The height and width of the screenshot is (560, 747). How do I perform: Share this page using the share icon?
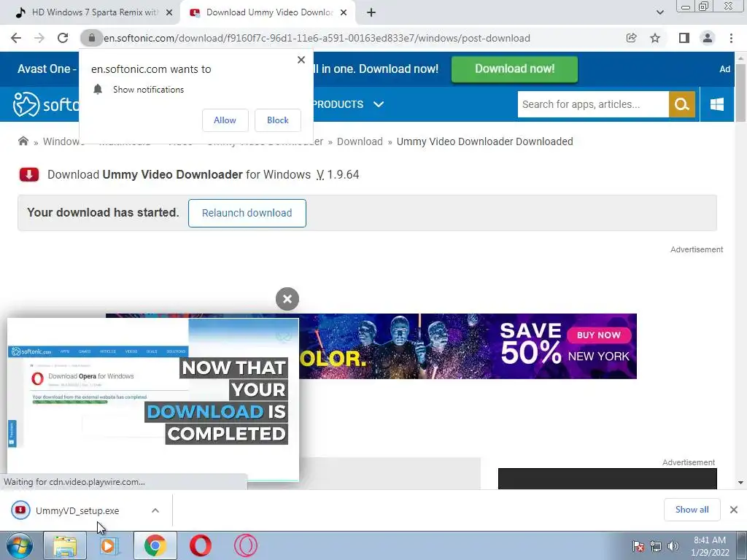631,38
